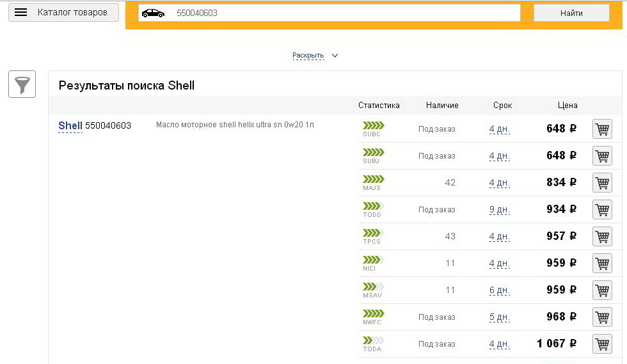Click the car icon in search bar
This screenshot has height=364, width=627.
153,13
